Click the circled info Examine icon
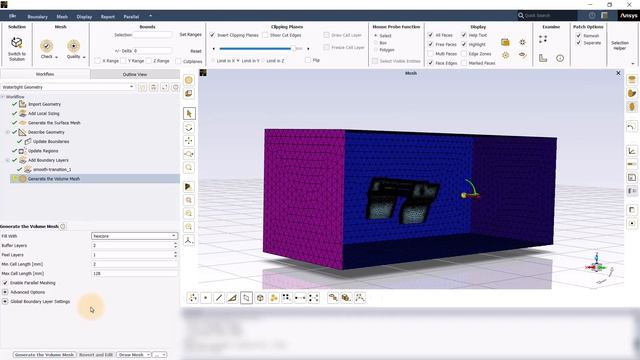Image resolution: width=640 pixels, height=360 pixels. tap(560, 58)
